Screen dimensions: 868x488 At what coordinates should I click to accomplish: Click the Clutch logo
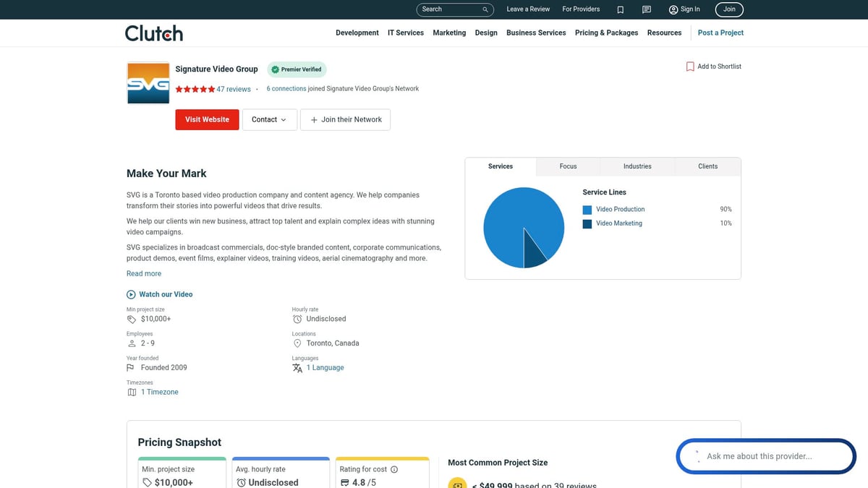(154, 33)
